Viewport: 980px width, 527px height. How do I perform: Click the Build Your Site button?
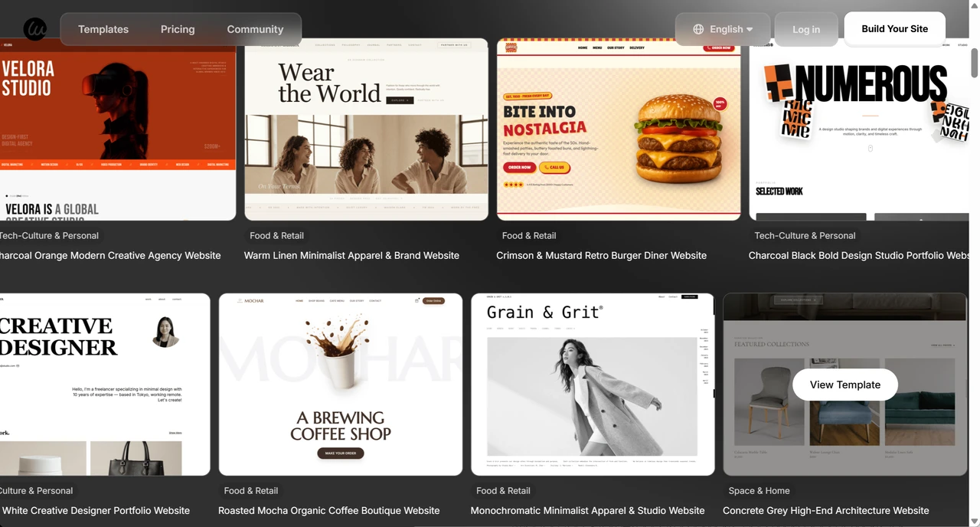point(895,28)
